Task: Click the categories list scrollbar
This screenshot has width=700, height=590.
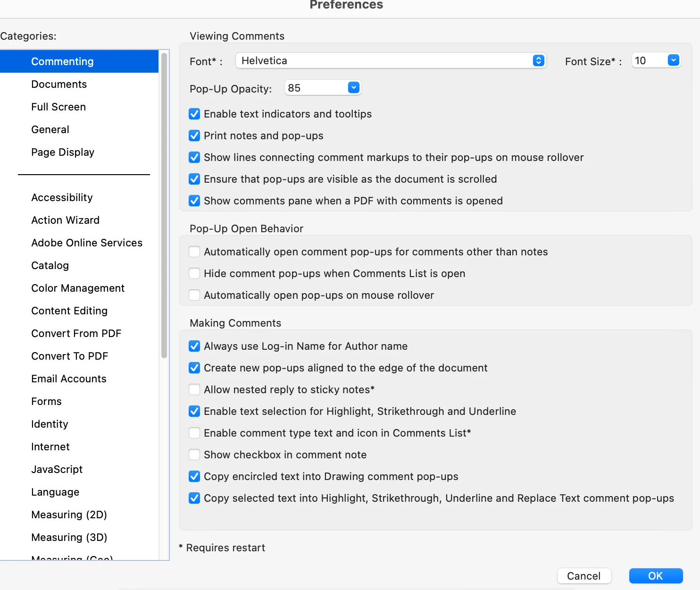Action: tap(164, 205)
